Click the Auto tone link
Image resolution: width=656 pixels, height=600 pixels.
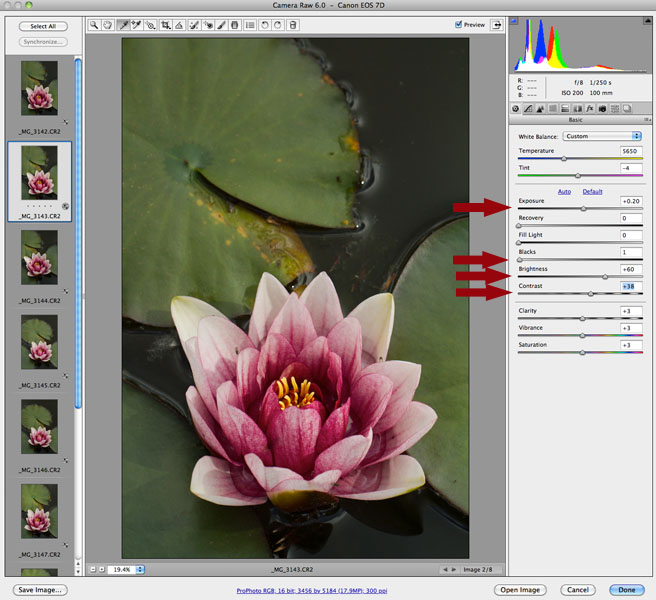coord(564,192)
